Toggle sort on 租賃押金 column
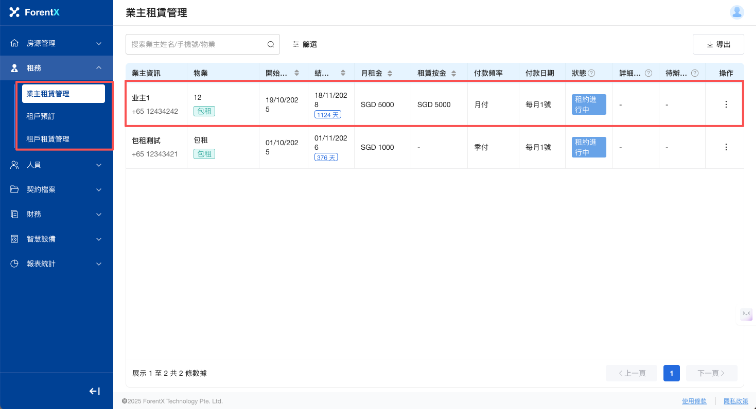 click(458, 73)
